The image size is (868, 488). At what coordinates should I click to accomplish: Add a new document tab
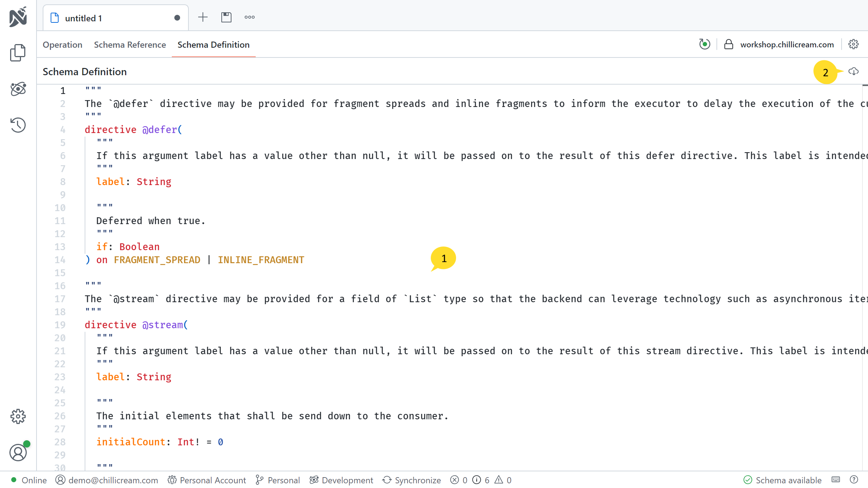pyautogui.click(x=203, y=17)
